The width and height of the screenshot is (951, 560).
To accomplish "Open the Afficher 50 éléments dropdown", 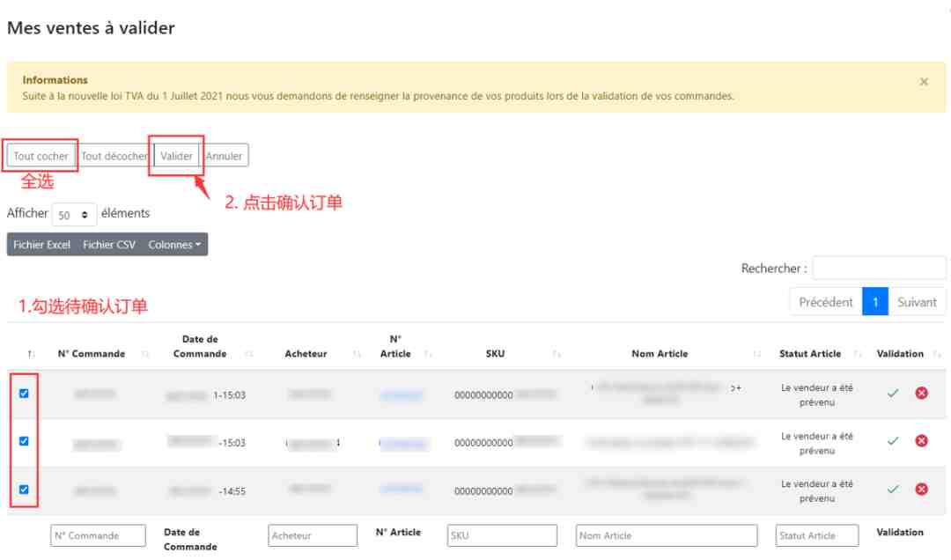I will coord(74,215).
